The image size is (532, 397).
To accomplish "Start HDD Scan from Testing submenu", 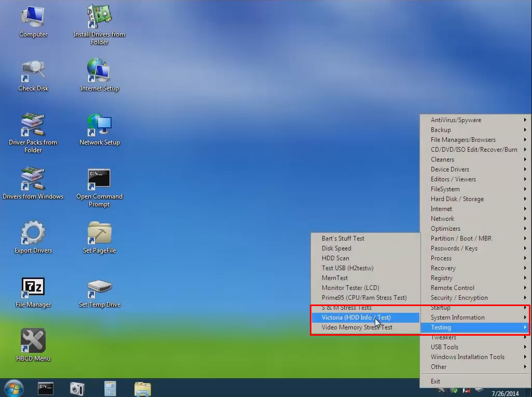I will click(365, 258).
